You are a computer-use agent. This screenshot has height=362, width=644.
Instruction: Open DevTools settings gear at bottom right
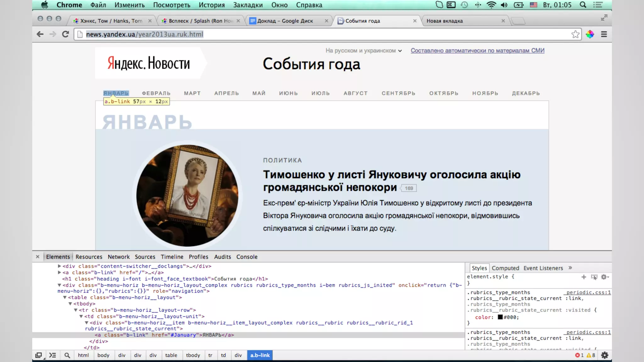(x=604, y=355)
